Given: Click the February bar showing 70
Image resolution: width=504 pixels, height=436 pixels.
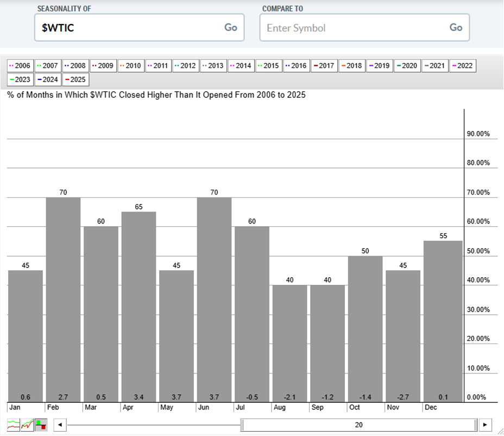Looking at the screenshot, I should (64, 299).
